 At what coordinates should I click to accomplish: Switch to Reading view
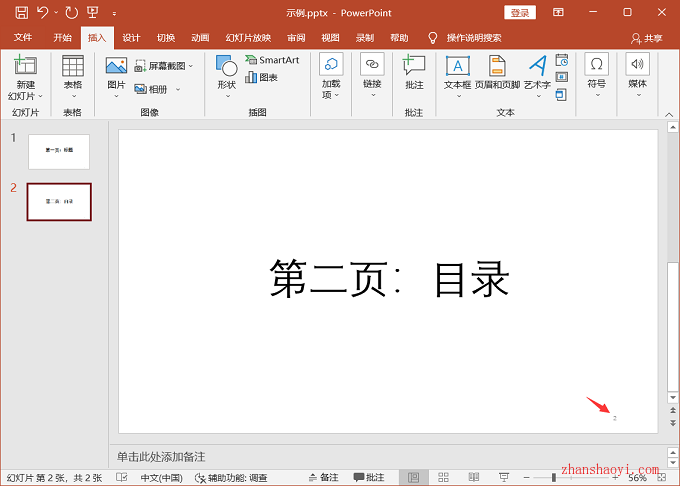[474, 477]
